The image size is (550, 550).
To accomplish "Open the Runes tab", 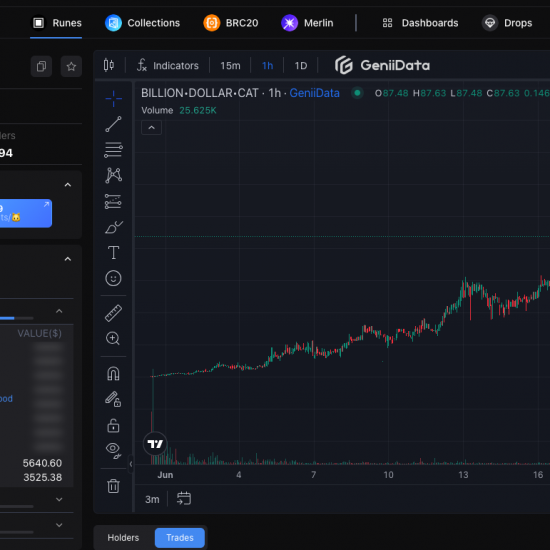I will [x=57, y=23].
